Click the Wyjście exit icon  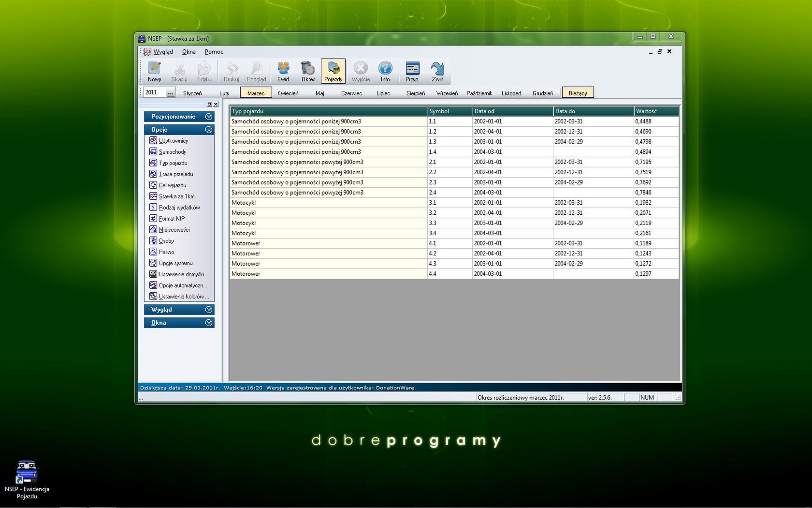pyautogui.click(x=361, y=71)
